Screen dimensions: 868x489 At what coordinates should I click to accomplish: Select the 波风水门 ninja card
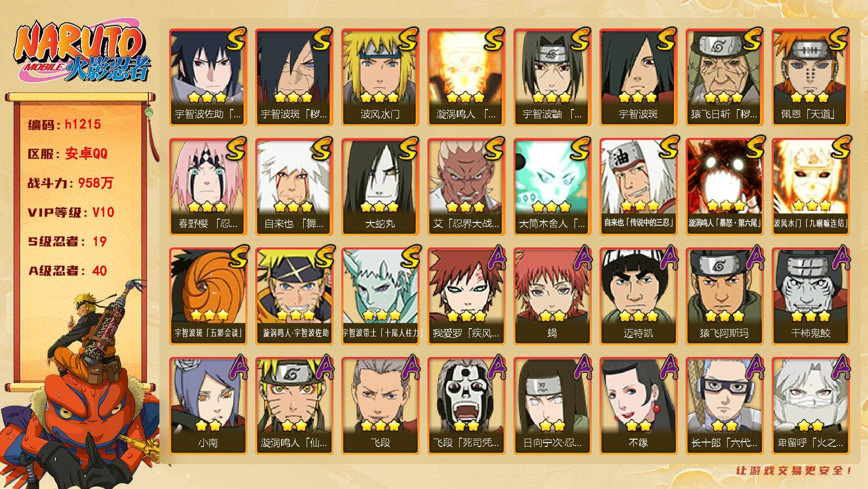tap(380, 77)
